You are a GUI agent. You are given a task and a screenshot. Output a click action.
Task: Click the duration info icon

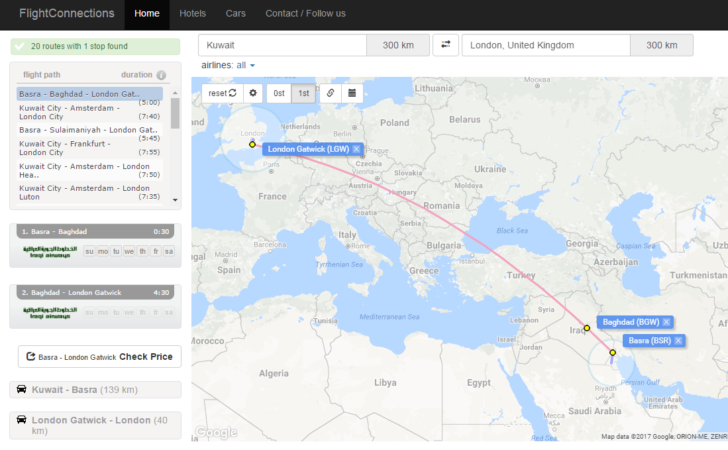161,75
